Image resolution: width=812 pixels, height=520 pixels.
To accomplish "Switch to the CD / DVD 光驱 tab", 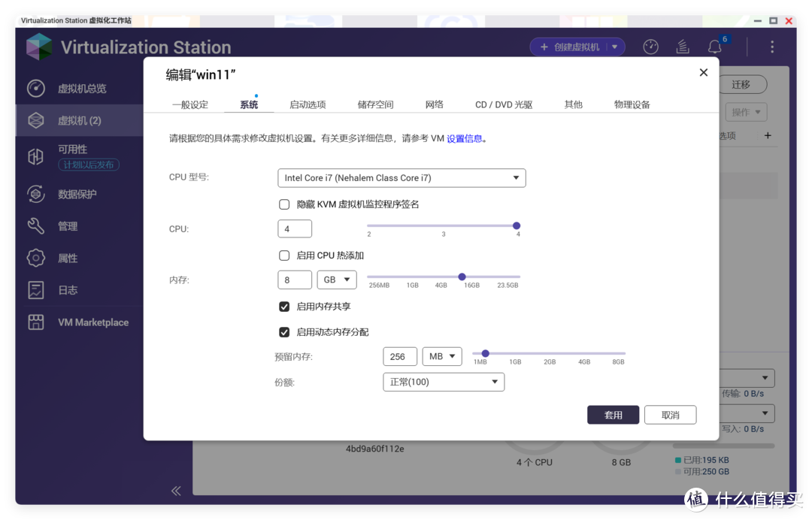I will click(x=503, y=104).
